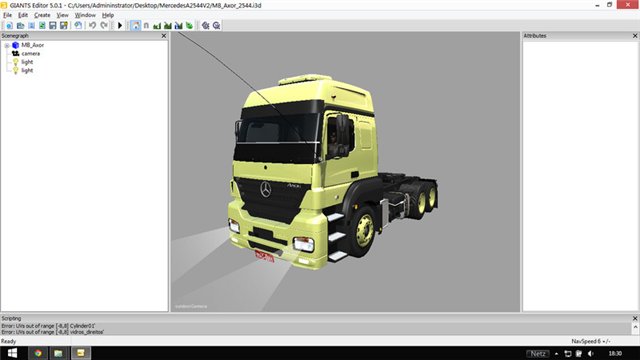
Task: Click the magnet-shaped snap icon
Action: [146, 25]
